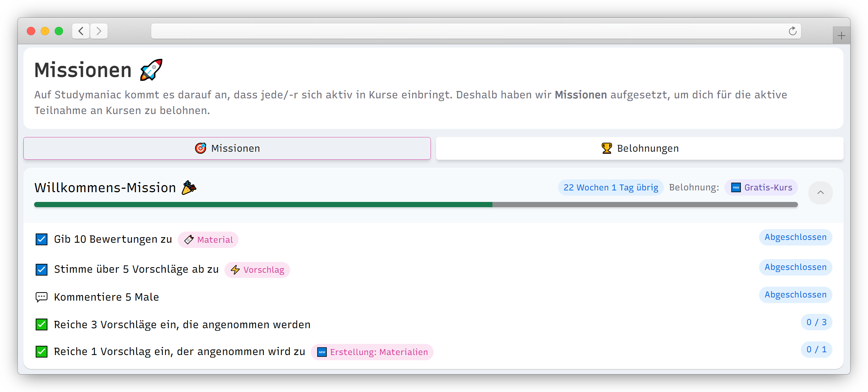Click the speech bubble icon next to Kommentiere
Viewport: 868px width, 392px height.
[x=41, y=297]
